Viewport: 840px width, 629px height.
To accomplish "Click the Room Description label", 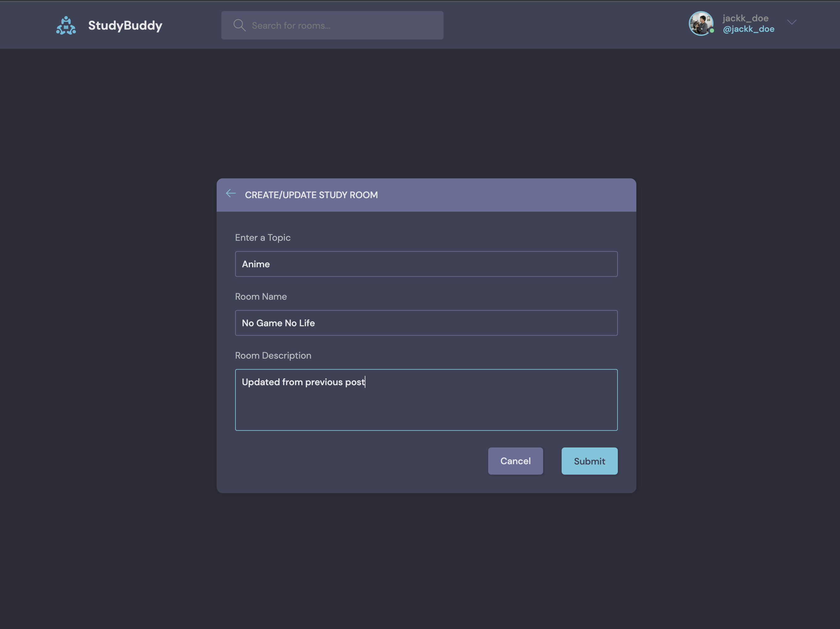I will point(273,356).
